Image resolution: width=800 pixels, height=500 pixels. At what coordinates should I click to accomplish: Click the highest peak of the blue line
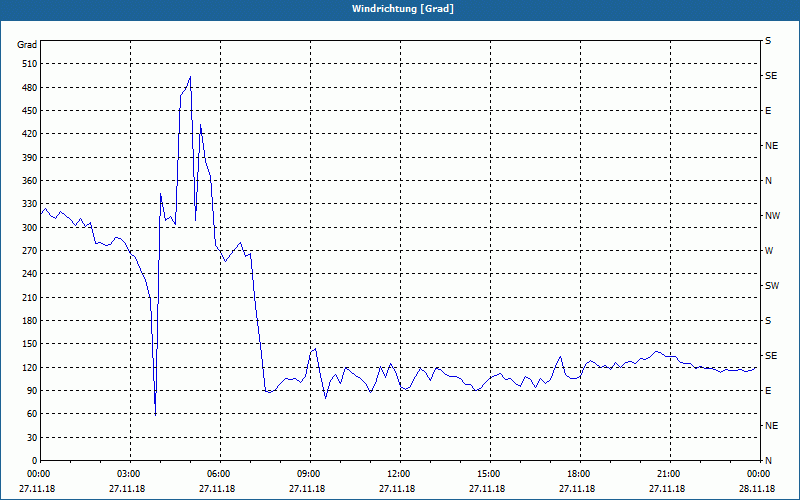190,77
